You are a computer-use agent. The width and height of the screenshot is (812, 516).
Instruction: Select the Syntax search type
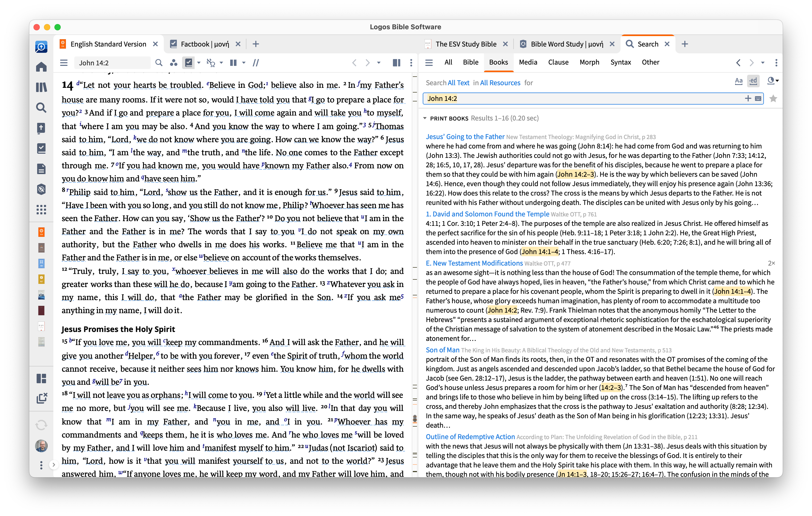pos(621,62)
